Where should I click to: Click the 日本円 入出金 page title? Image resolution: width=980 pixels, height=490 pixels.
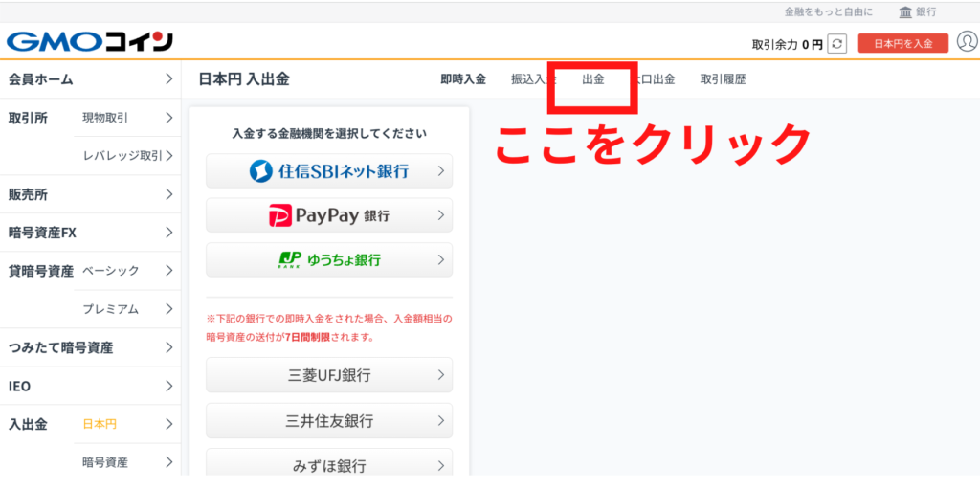[244, 79]
